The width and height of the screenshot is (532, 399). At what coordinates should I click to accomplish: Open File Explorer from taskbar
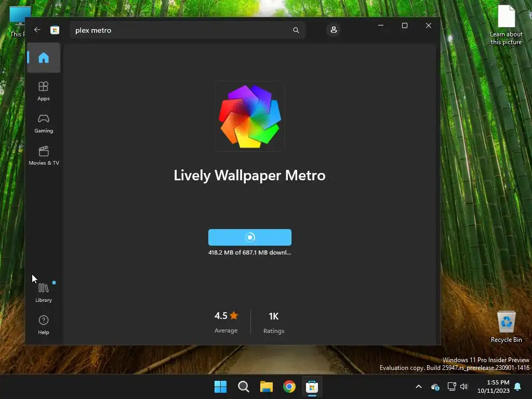(267, 387)
